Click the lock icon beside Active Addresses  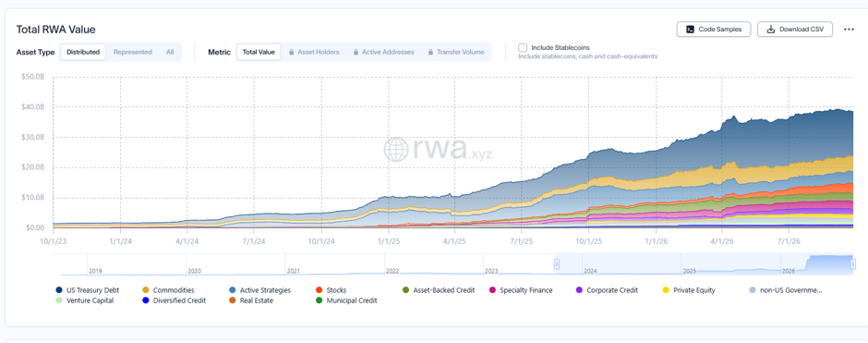356,52
